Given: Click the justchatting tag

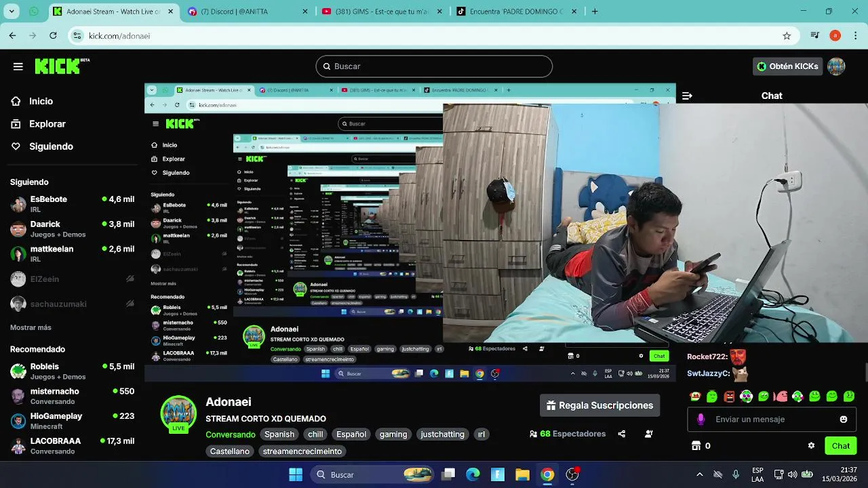Looking at the screenshot, I should pos(442,434).
